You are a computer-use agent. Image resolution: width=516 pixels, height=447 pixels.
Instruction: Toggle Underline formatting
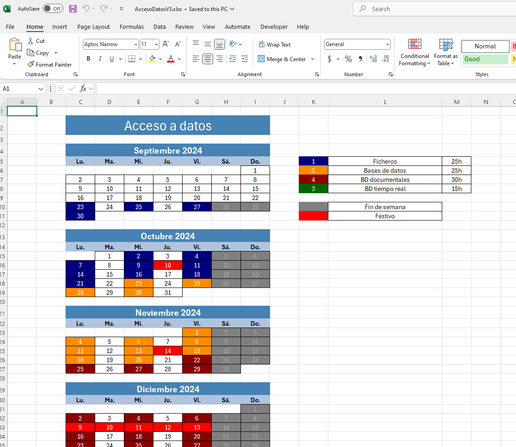pyautogui.click(x=112, y=59)
